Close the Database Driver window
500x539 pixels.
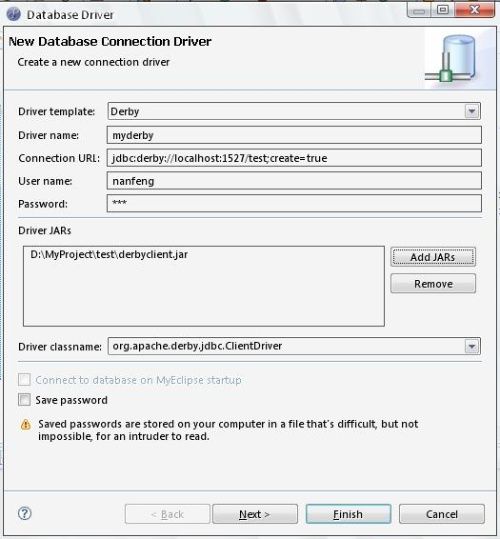click(475, 10)
